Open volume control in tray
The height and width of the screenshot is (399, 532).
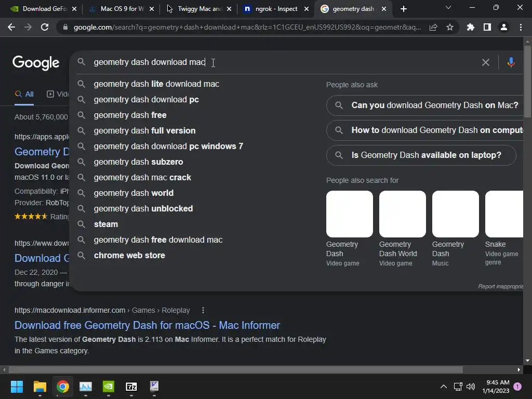click(x=471, y=387)
